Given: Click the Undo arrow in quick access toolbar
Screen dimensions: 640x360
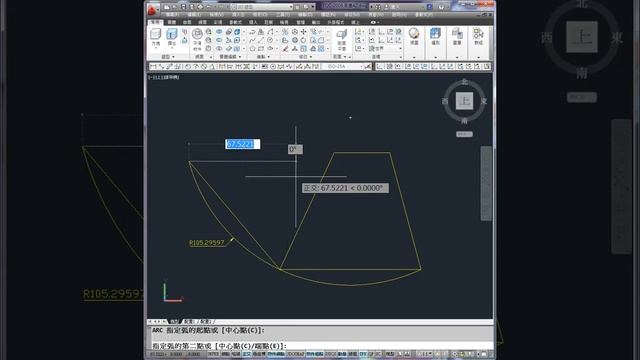Looking at the screenshot, I should 208,7.
